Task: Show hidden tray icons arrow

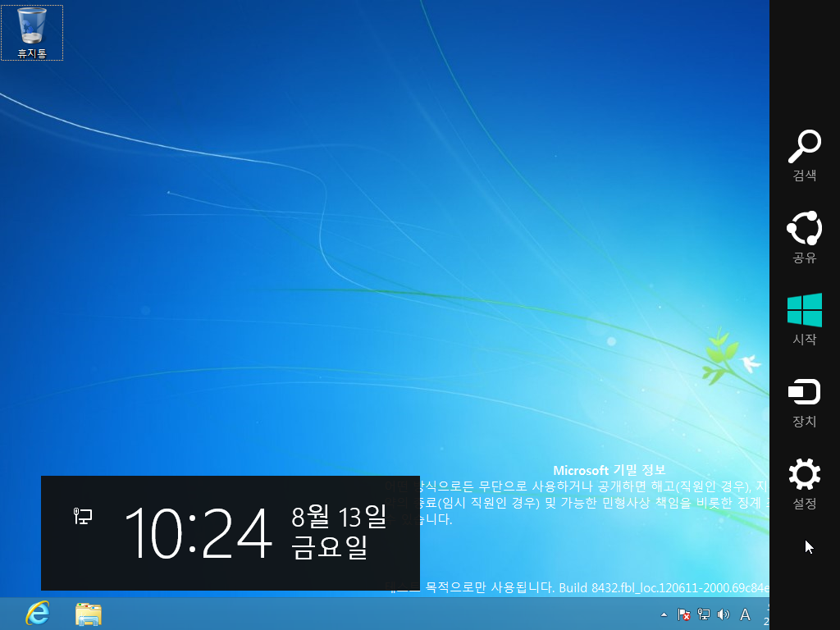Action: (664, 614)
